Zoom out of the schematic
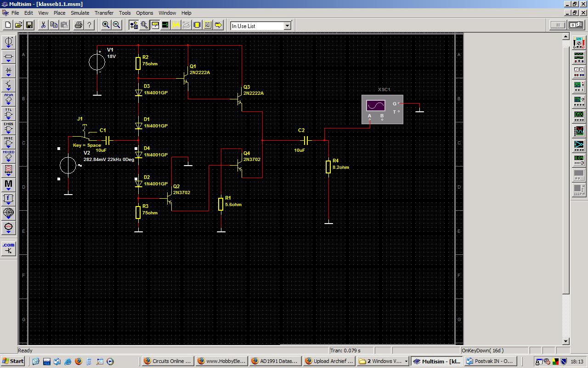Image resolution: width=588 pixels, height=368 pixels. pyautogui.click(x=117, y=25)
